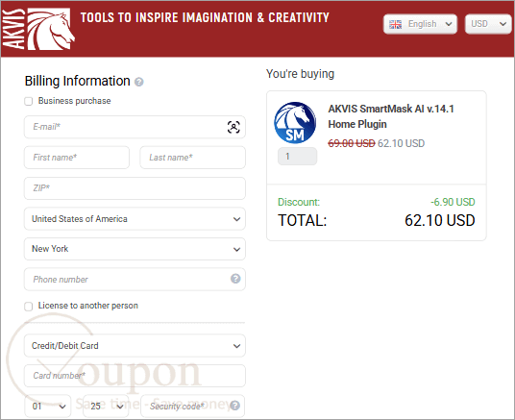The image size is (515, 420).
Task: Open the USD currency dropdown
Action: point(488,24)
